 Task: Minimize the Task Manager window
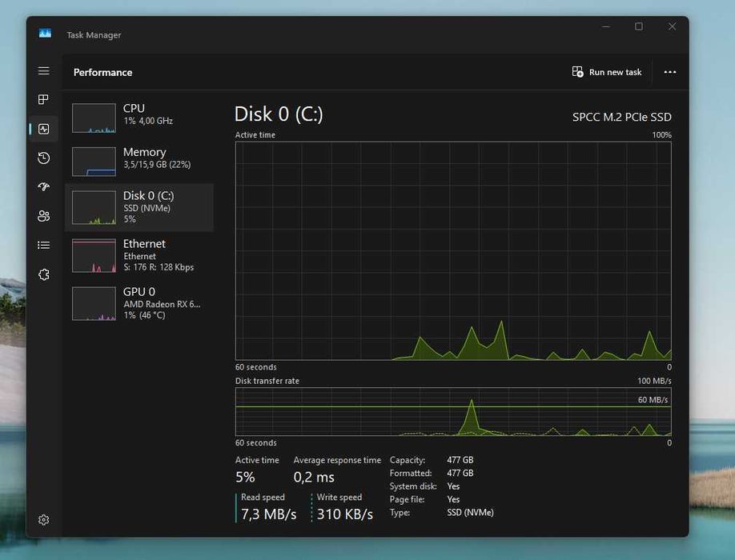tap(606, 26)
